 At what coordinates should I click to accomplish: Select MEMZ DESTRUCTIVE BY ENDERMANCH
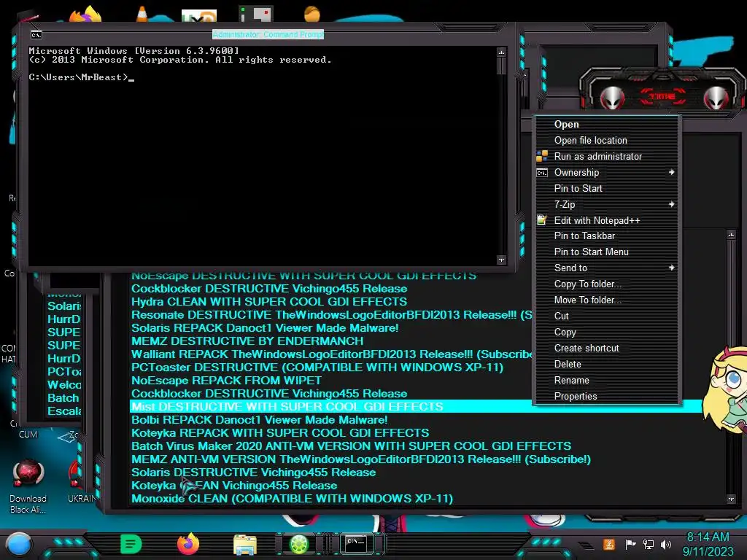[x=247, y=341]
